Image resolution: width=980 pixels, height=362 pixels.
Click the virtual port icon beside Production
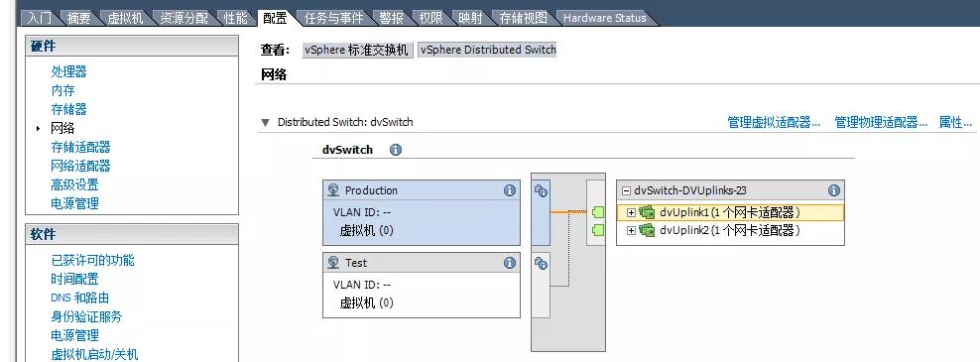coord(541,190)
